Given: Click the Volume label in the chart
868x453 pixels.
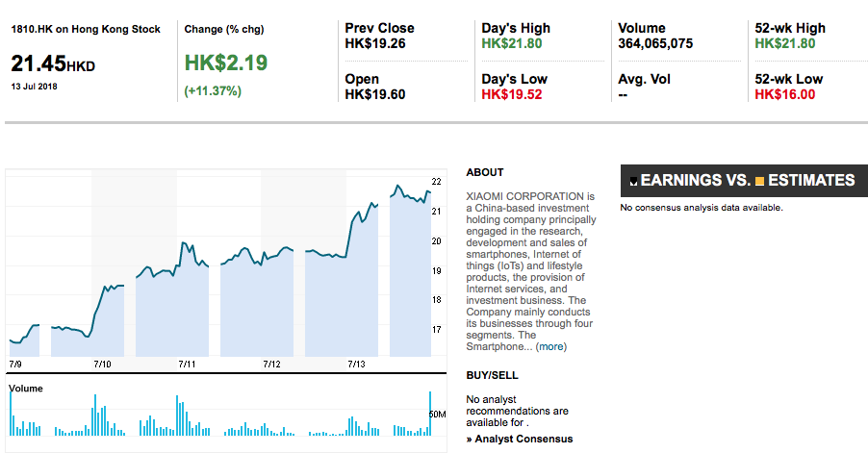Looking at the screenshot, I should pyautogui.click(x=26, y=389).
